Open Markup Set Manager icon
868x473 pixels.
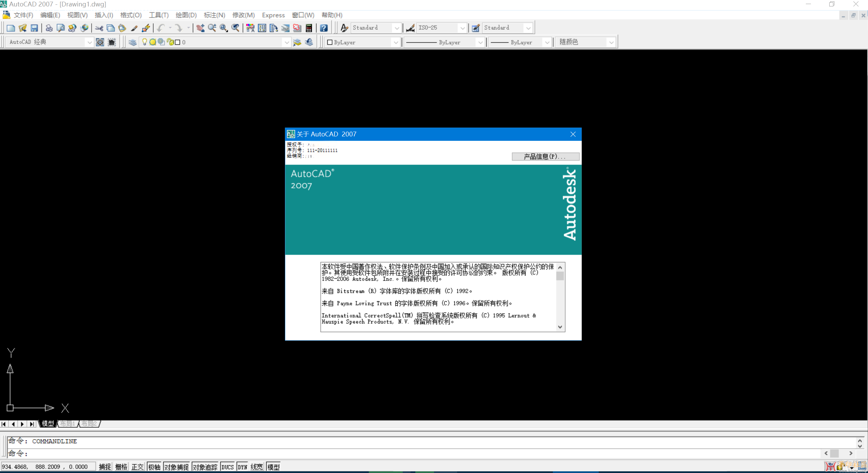[297, 28]
